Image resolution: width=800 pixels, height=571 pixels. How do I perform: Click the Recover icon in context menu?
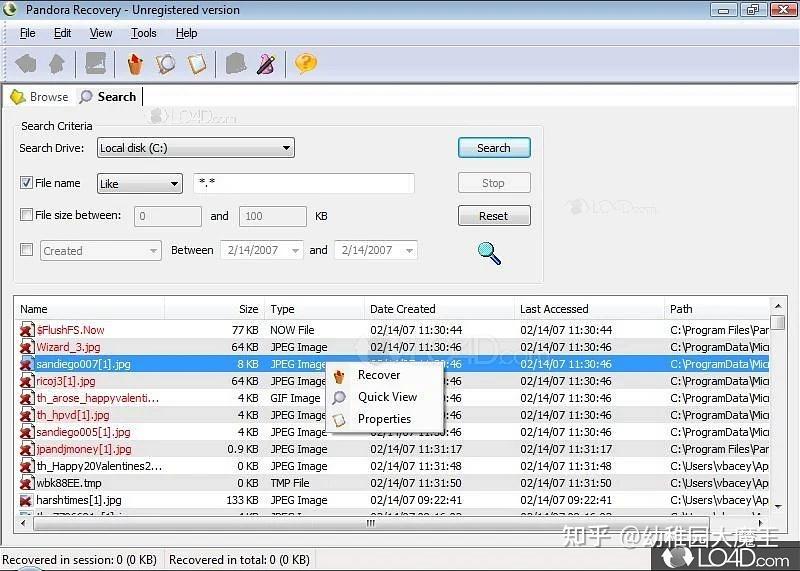(x=339, y=376)
